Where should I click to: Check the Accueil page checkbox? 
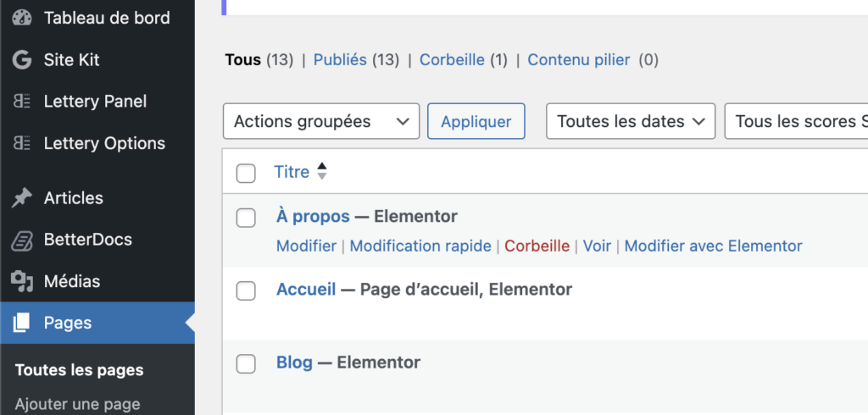[x=246, y=290]
